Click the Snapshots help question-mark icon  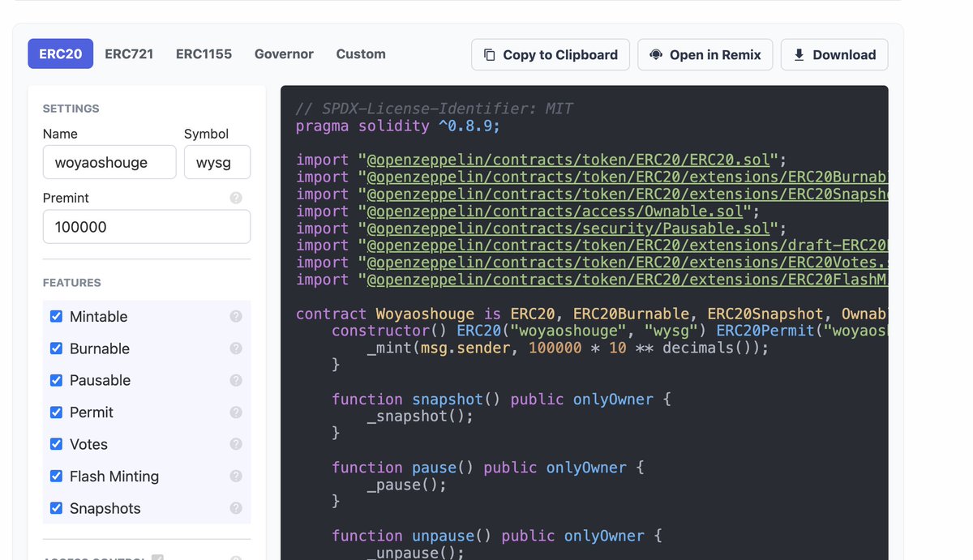tap(236, 508)
